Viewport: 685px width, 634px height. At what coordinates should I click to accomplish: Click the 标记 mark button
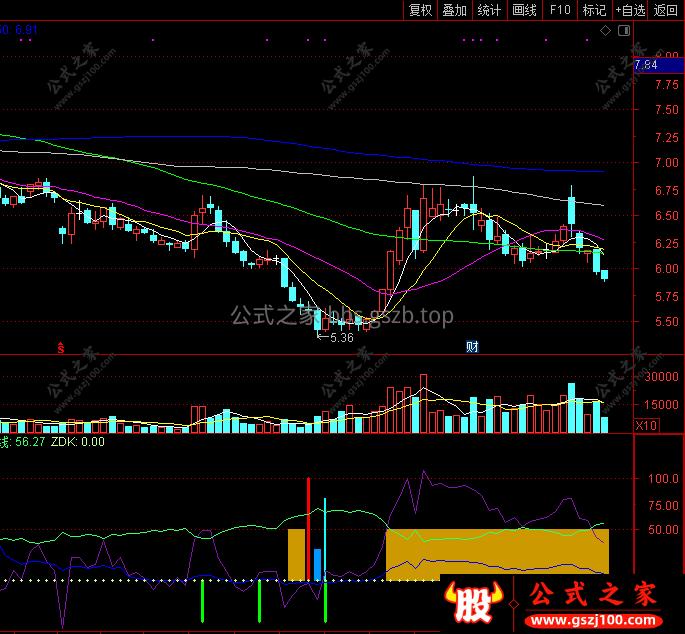click(595, 10)
